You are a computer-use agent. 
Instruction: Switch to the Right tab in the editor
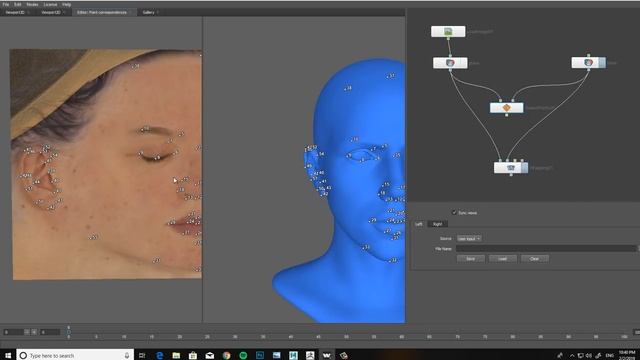(x=437, y=224)
